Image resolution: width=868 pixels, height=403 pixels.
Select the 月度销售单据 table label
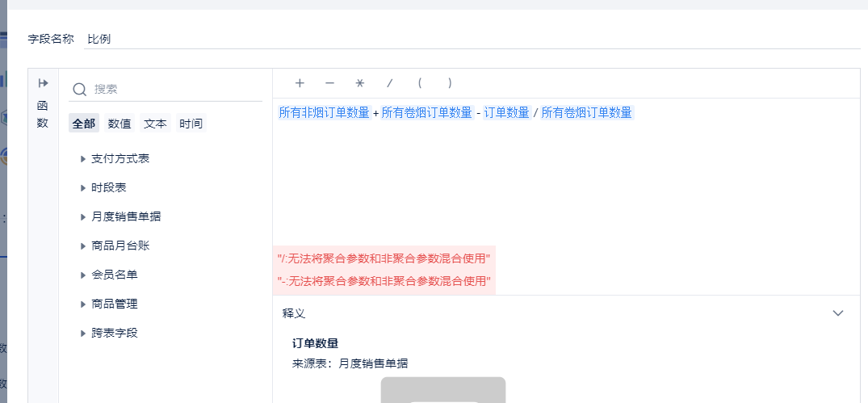tap(126, 216)
